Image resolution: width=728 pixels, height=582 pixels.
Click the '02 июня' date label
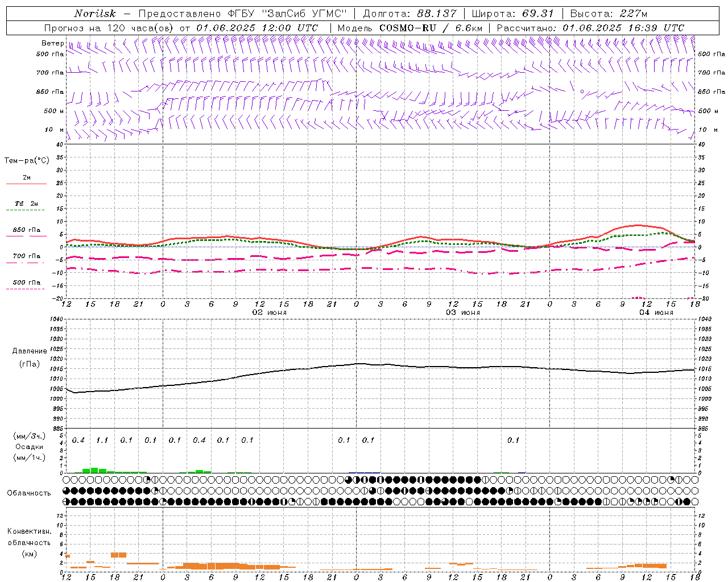point(270,313)
